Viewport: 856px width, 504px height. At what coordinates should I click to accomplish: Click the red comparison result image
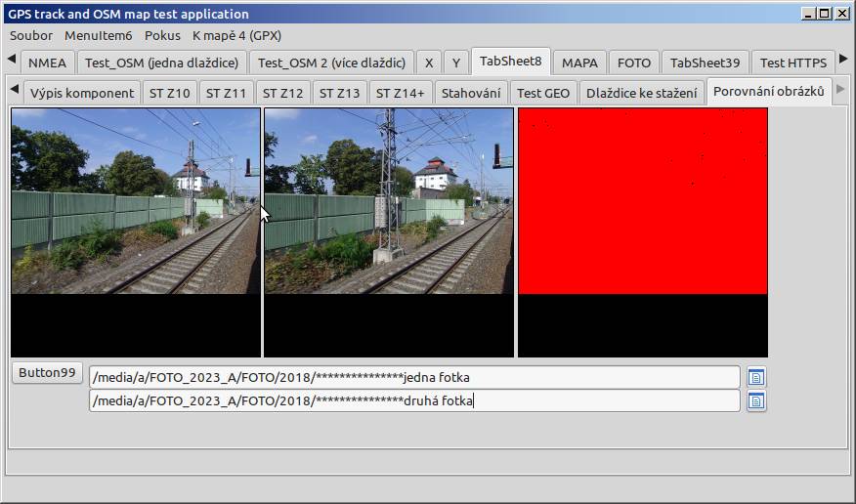(x=643, y=232)
